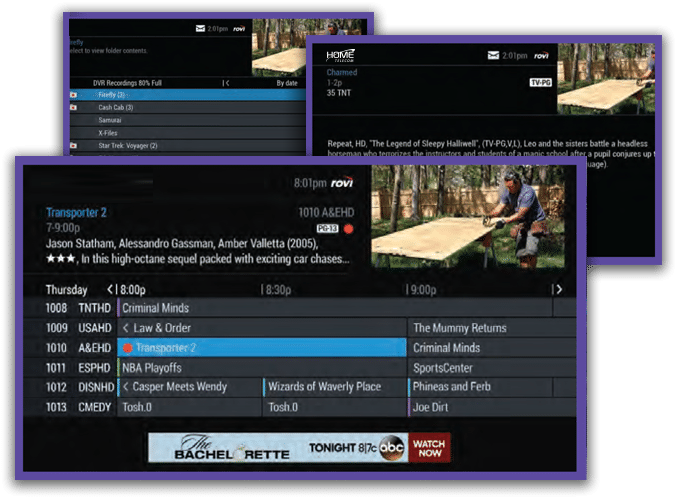This screenshot has height=498, width=677.
Task: Click the 9:00p time header
Action: pos(424,289)
